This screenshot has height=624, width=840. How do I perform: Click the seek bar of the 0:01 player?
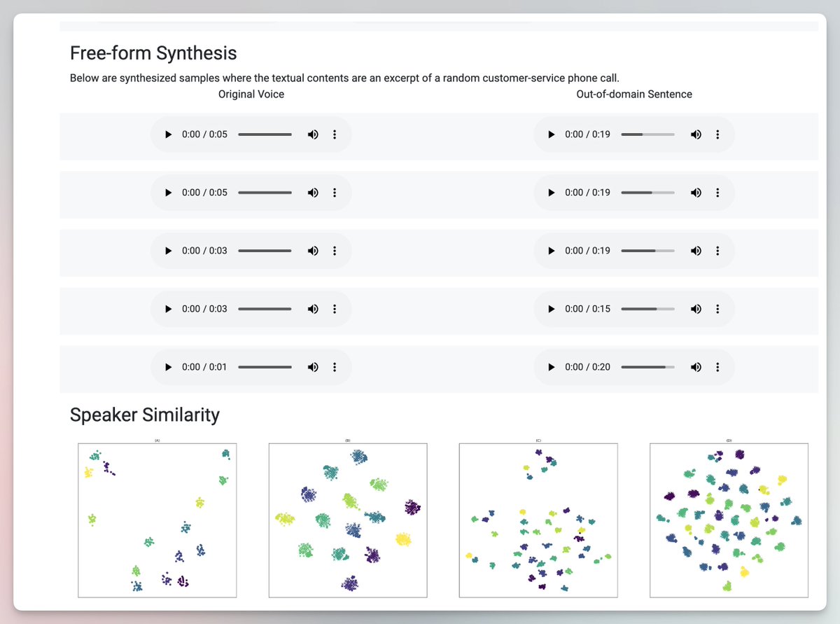point(265,367)
